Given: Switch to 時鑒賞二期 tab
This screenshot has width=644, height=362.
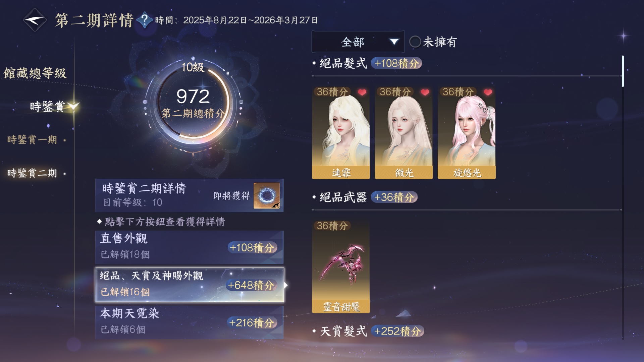Looking at the screenshot, I should point(32,173).
